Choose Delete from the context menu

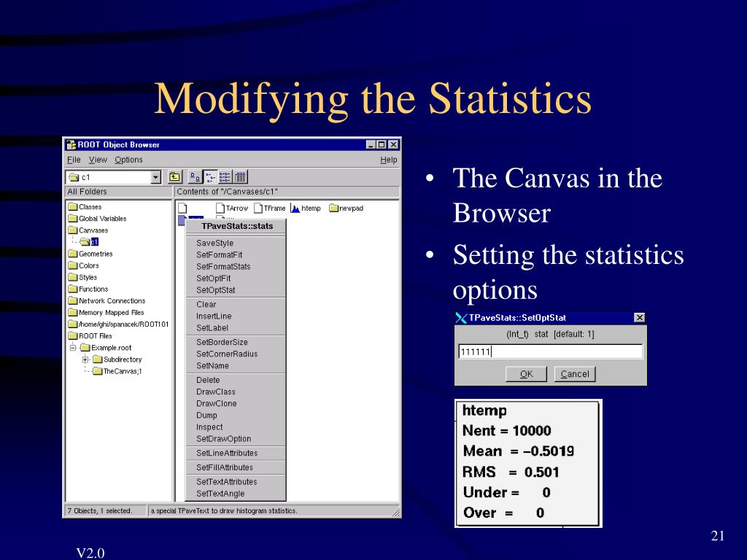pyautogui.click(x=236, y=380)
